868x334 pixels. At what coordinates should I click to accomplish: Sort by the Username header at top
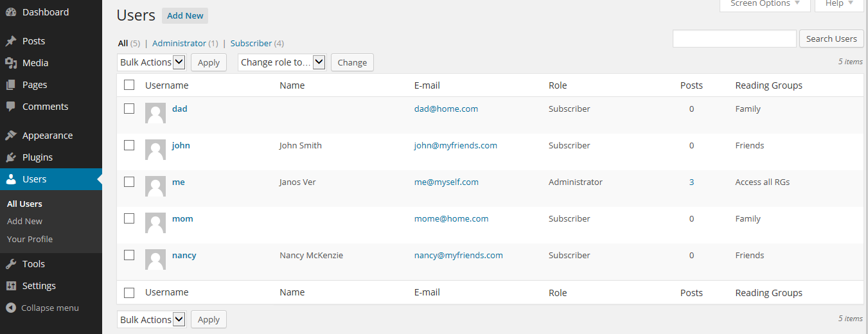[167, 85]
